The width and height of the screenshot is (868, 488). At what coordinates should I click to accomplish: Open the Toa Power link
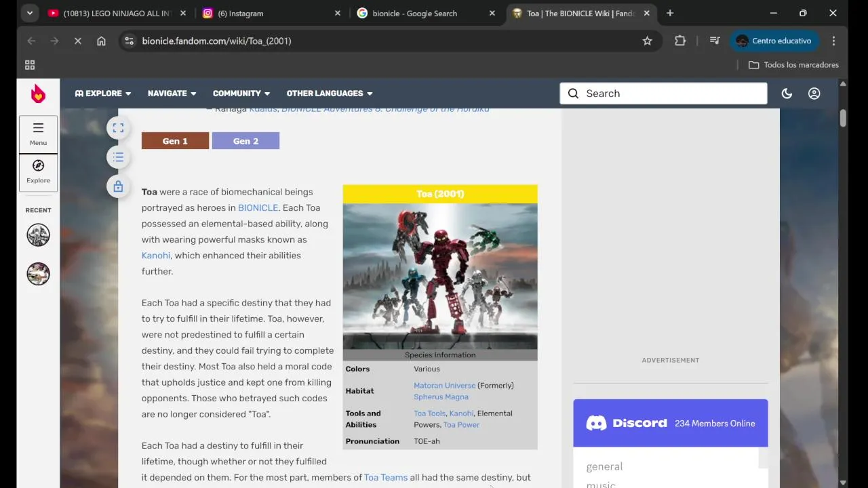(461, 424)
